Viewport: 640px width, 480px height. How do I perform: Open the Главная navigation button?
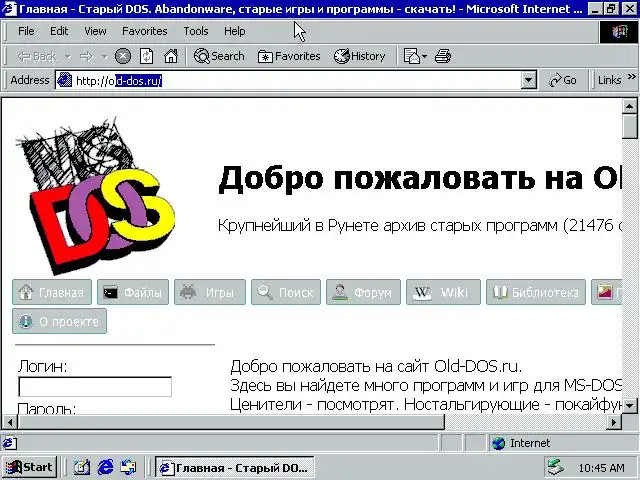[52, 292]
